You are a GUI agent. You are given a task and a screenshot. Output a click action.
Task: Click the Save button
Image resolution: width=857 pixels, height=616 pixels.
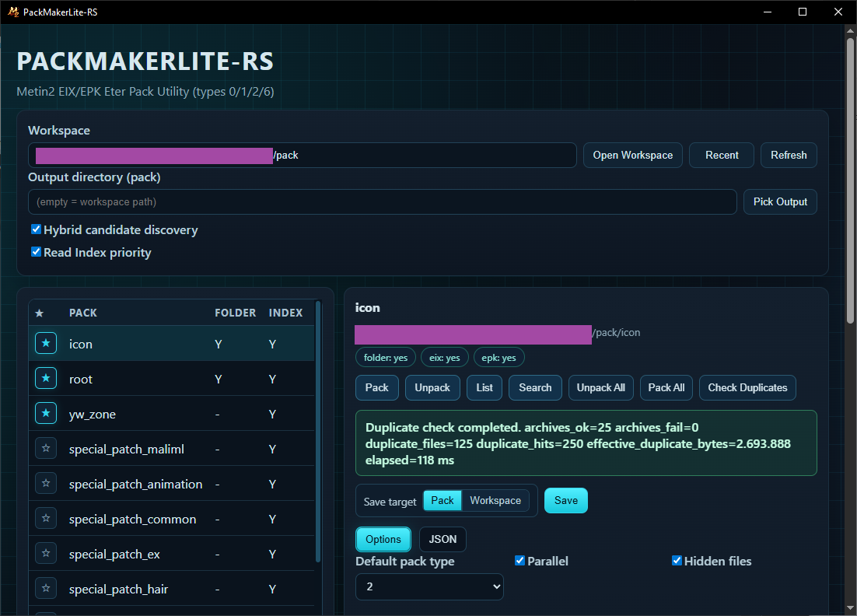click(x=565, y=501)
